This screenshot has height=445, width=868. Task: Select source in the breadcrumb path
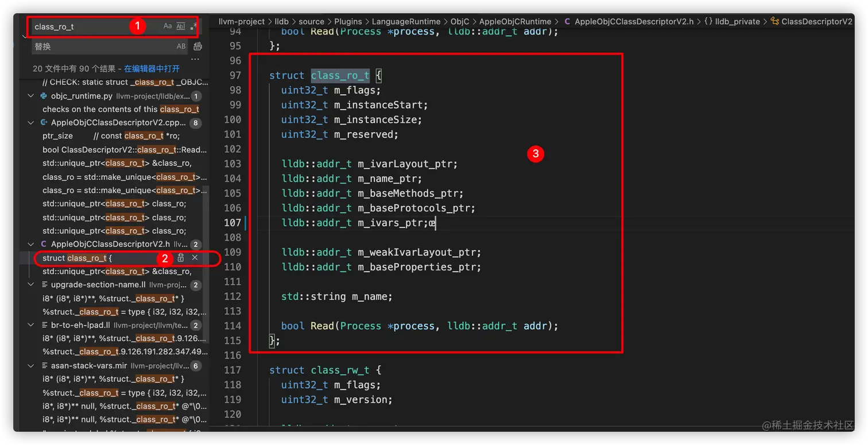[x=312, y=21]
